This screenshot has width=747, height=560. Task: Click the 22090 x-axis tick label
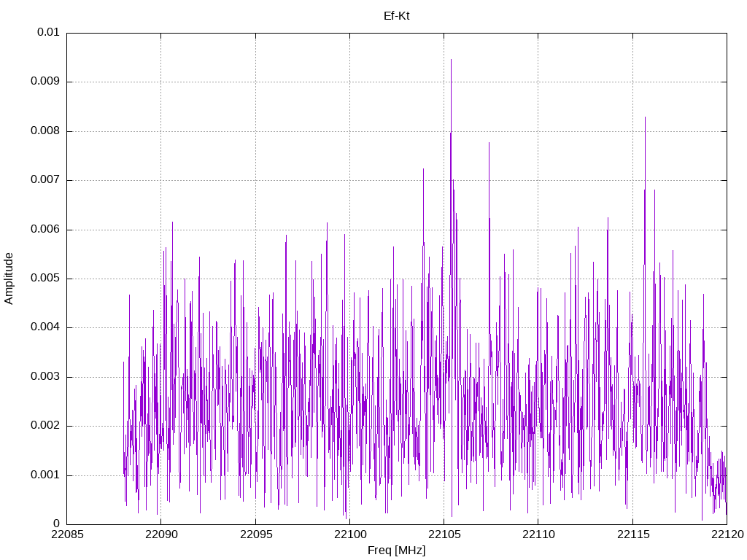pos(161,534)
